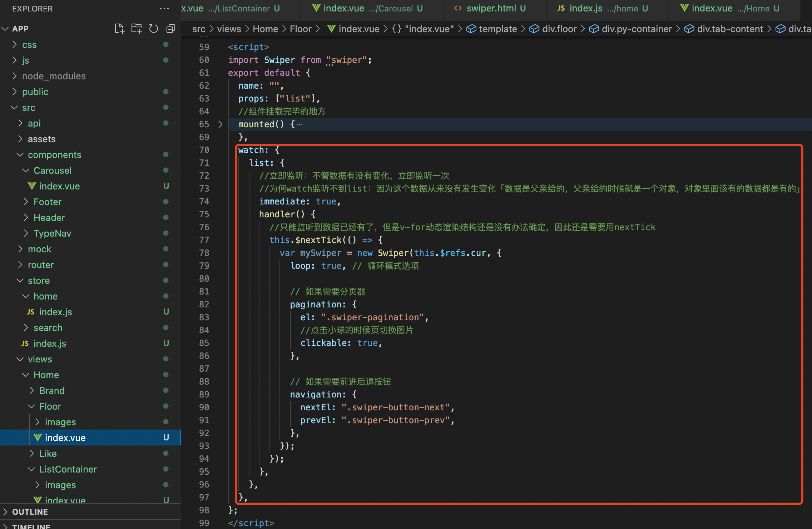812x529 pixels.
Task: Switch to the swiper.html tab
Action: click(491, 8)
